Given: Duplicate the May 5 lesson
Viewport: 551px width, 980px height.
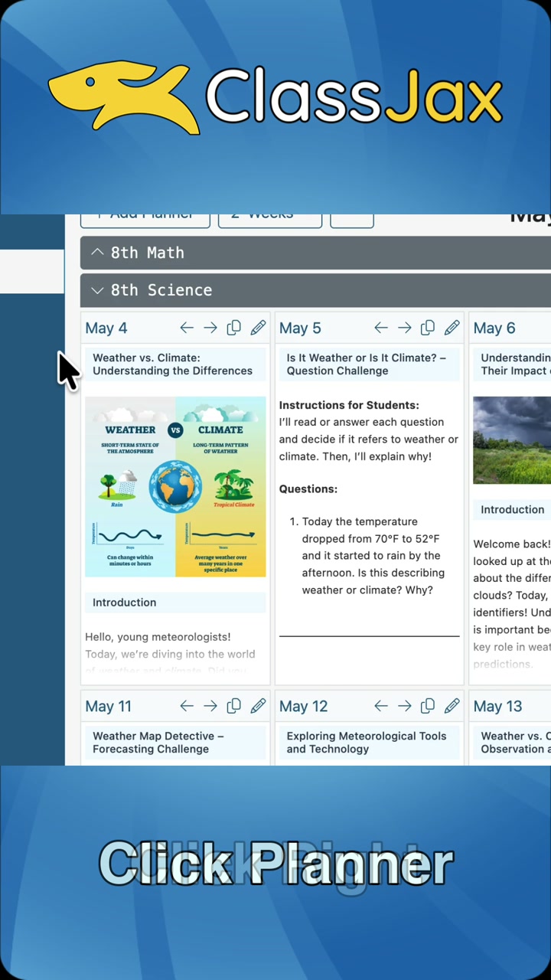Looking at the screenshot, I should (x=428, y=328).
